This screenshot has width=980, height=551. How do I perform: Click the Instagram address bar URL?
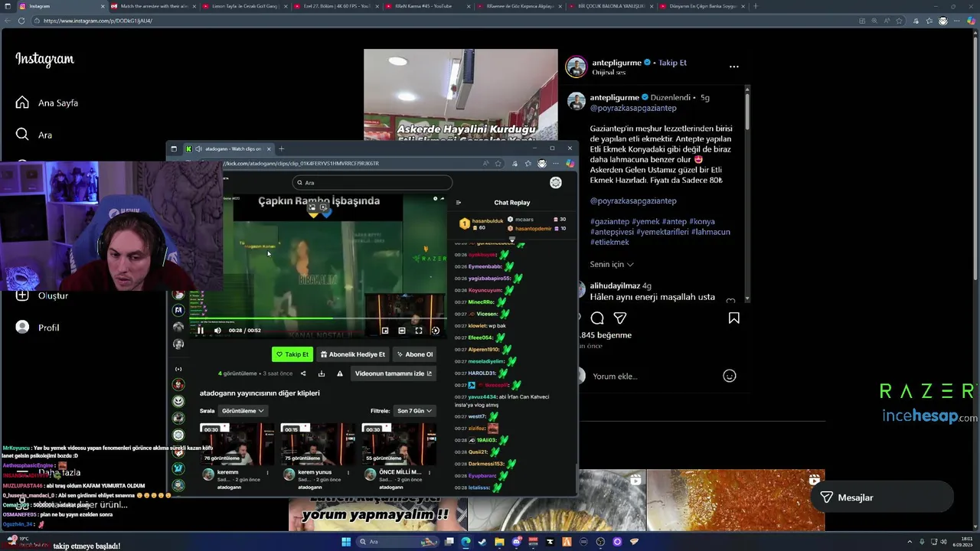click(98, 21)
